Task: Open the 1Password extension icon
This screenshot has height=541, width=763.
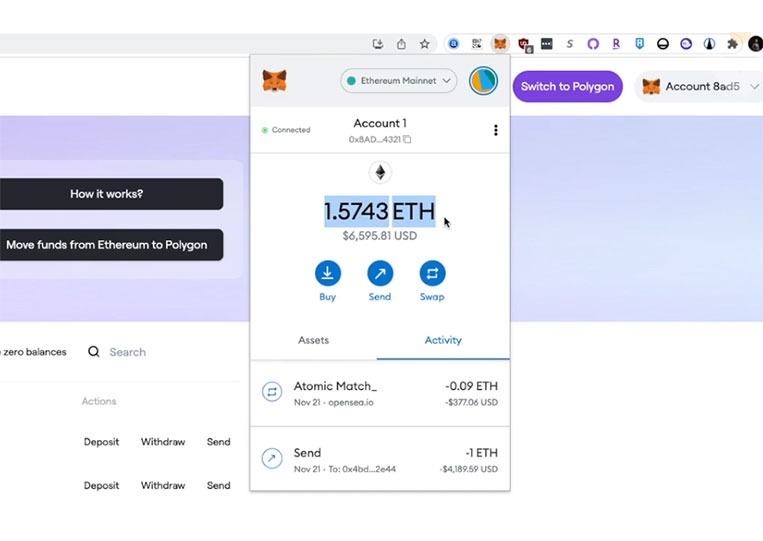Action: (454, 44)
